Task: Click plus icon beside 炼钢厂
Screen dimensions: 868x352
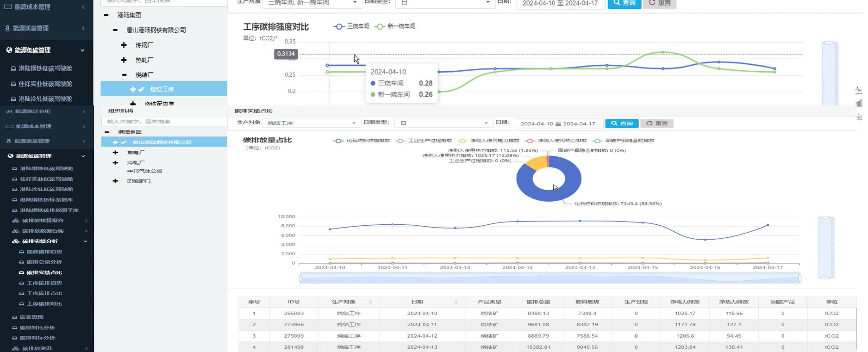Action: coord(124,45)
